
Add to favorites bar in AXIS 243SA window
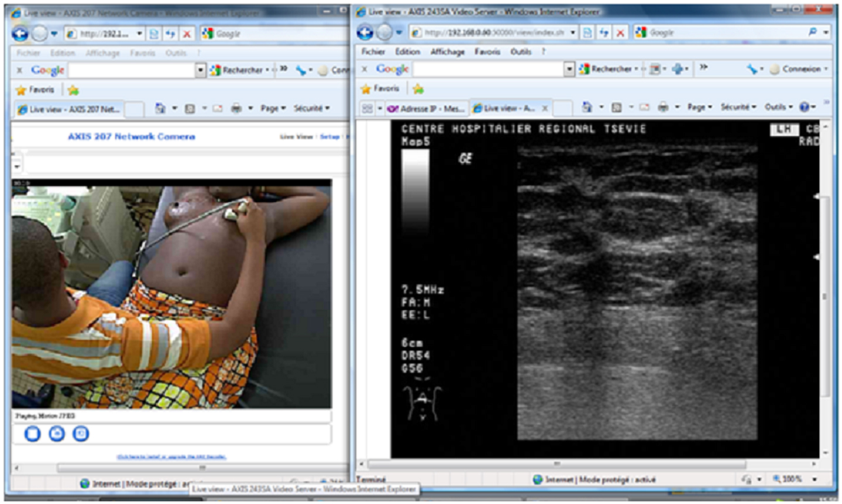418,89
